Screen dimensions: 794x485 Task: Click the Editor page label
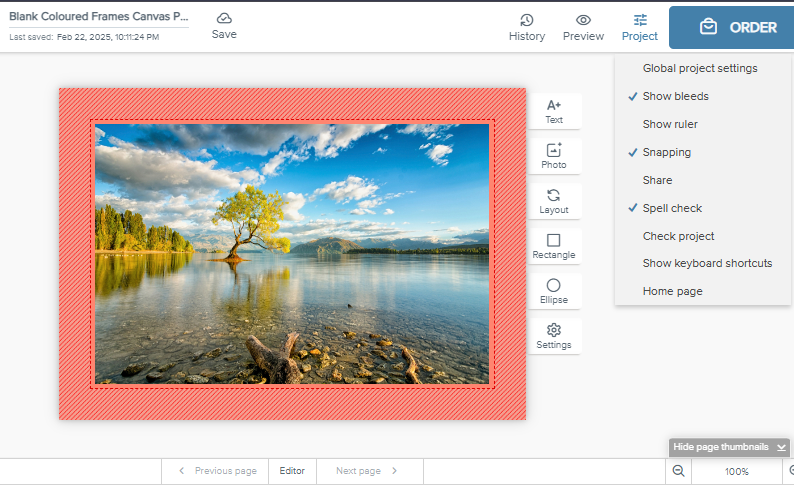coord(292,471)
